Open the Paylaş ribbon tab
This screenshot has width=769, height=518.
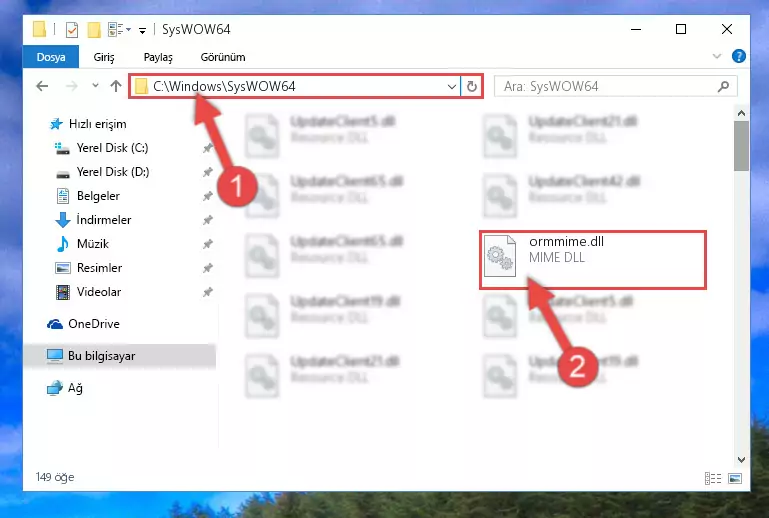point(158,57)
